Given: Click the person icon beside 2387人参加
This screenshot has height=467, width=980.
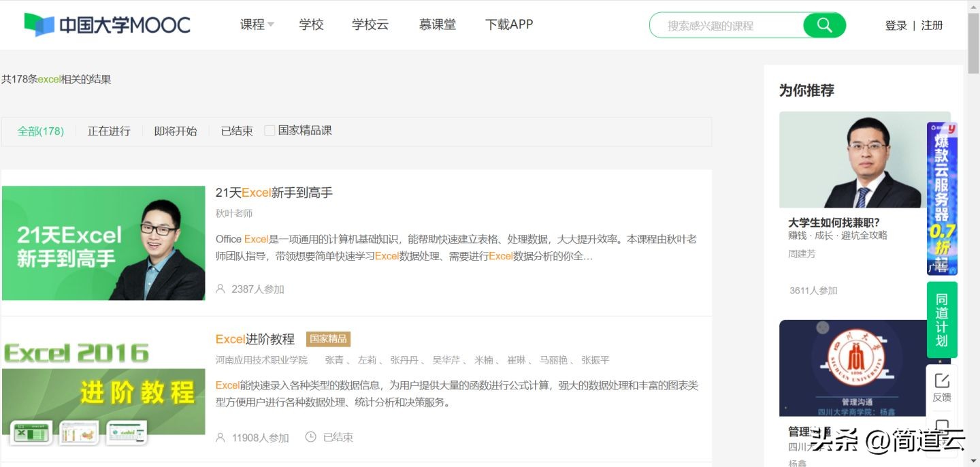Looking at the screenshot, I should coord(220,289).
